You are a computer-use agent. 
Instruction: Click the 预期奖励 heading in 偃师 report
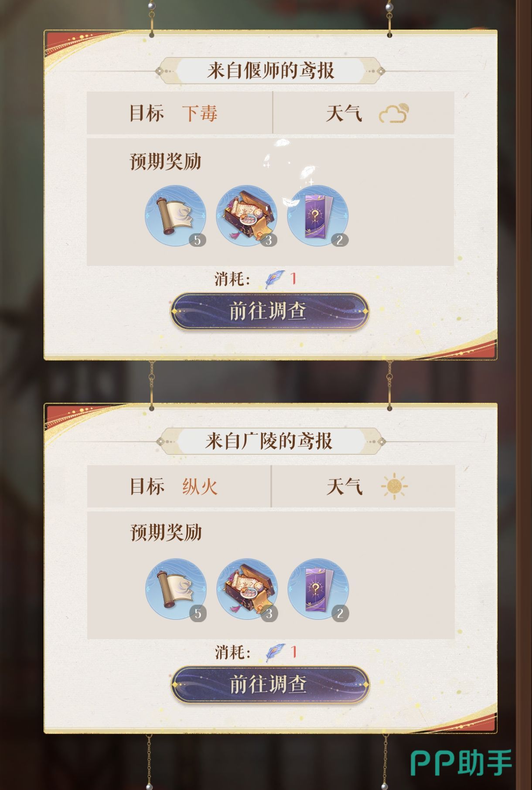click(x=166, y=161)
